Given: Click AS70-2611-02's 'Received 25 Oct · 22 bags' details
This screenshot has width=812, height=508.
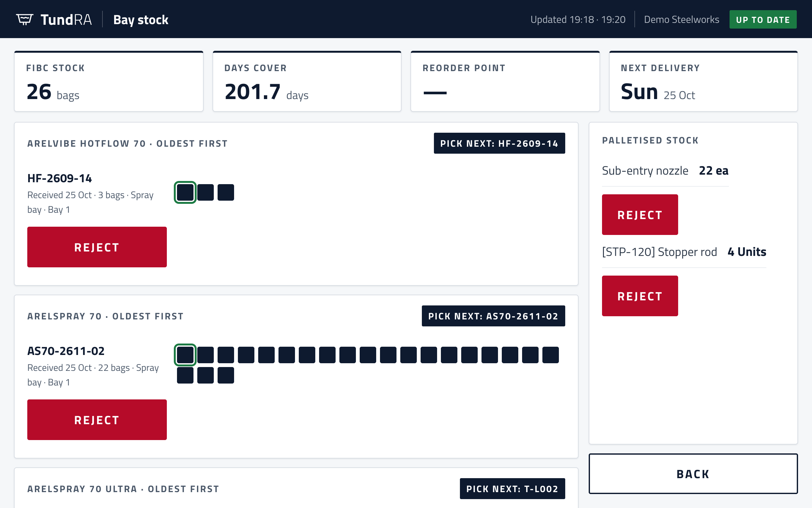Looking at the screenshot, I should [x=93, y=375].
